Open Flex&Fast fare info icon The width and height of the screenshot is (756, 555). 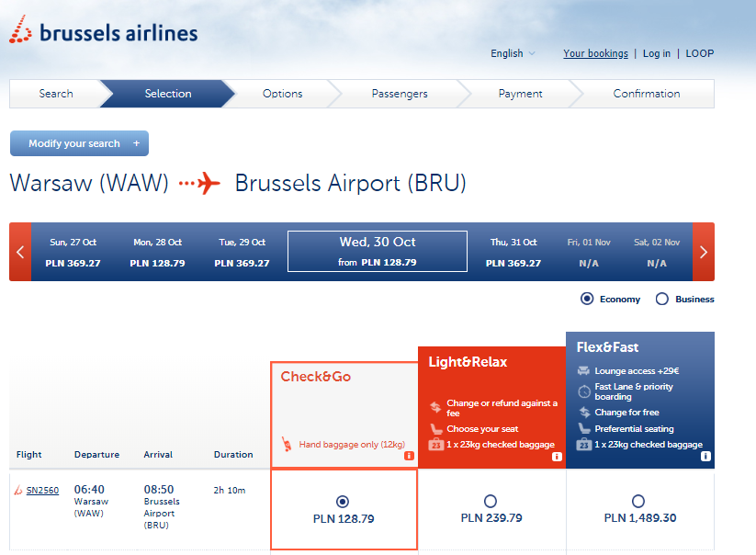point(705,456)
